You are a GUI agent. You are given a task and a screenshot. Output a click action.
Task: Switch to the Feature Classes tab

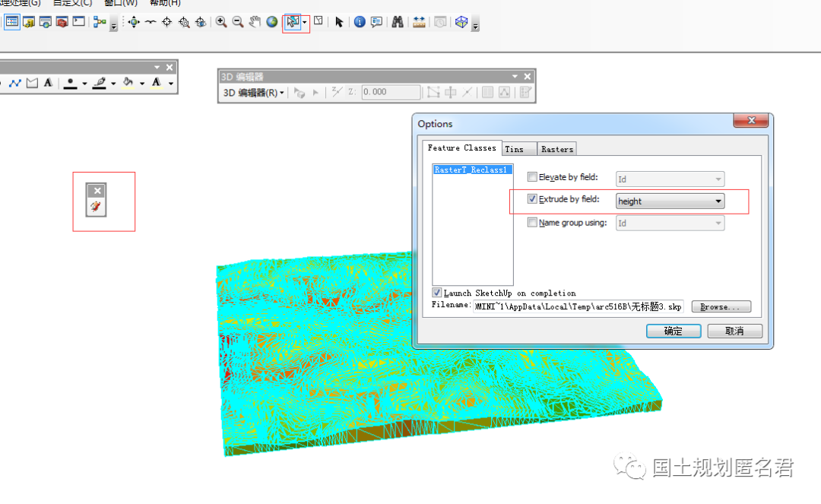(462, 148)
